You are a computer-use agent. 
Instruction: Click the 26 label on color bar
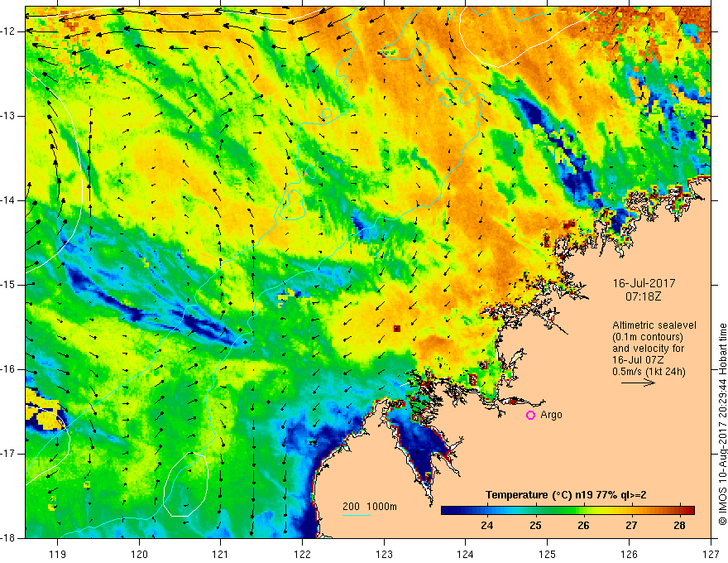[583, 526]
